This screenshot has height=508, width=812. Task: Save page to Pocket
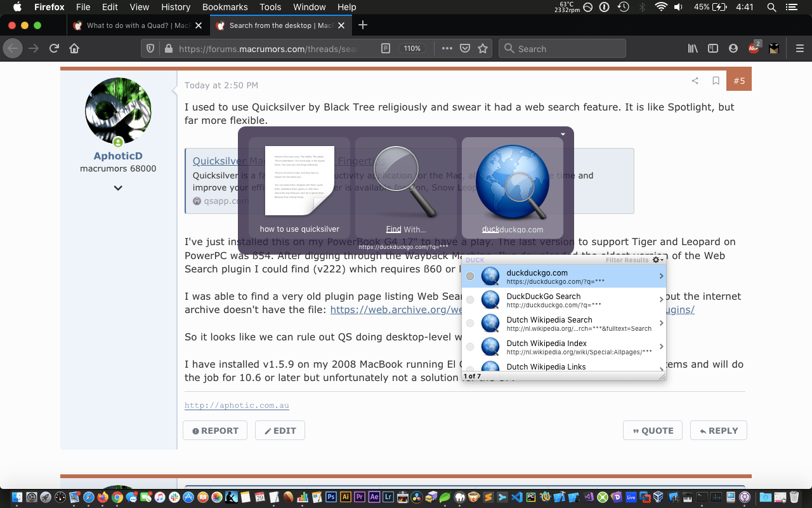[465, 48]
